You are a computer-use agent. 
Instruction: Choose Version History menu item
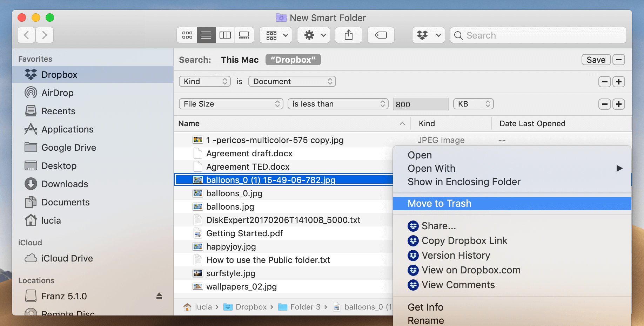tap(512, 255)
